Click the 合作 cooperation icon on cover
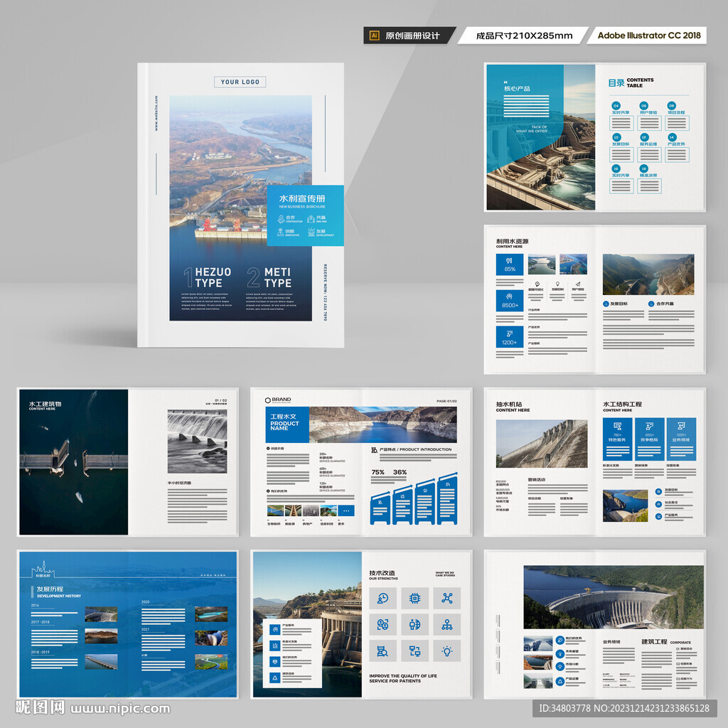 click(281, 218)
